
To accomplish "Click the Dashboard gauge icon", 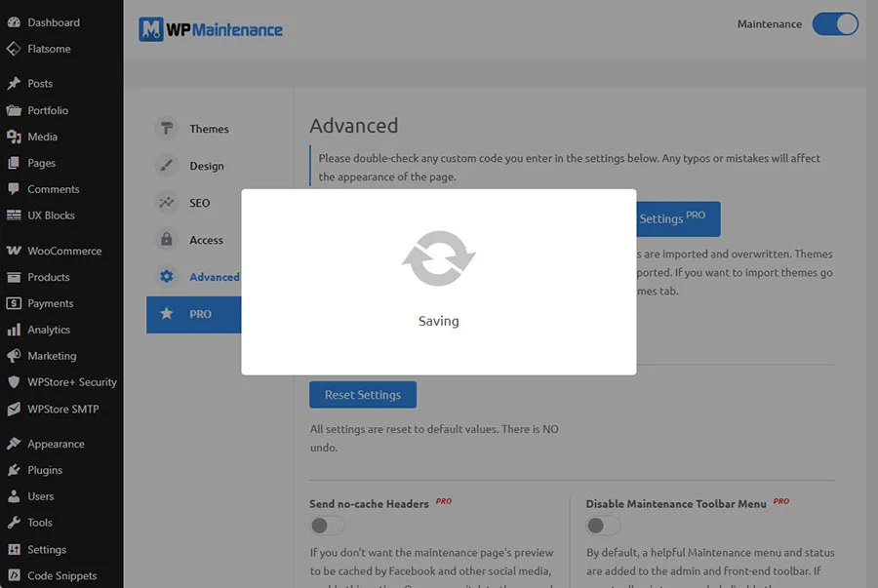I will tap(14, 22).
